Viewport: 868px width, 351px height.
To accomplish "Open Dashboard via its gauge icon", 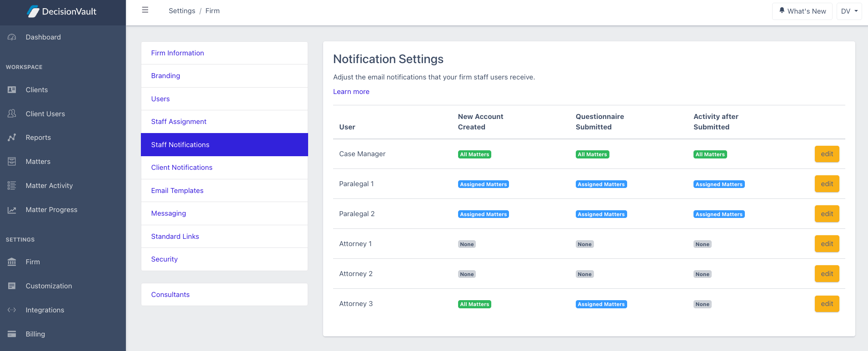I will [x=12, y=37].
